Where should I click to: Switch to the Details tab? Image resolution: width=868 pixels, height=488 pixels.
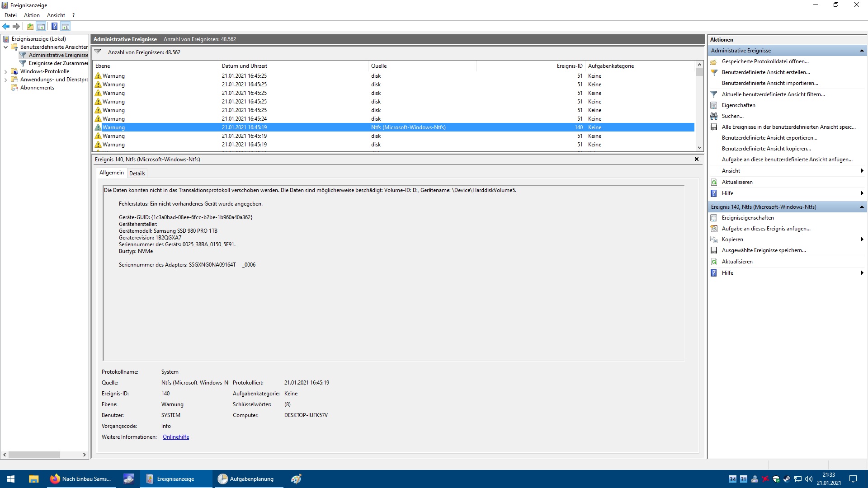(137, 173)
